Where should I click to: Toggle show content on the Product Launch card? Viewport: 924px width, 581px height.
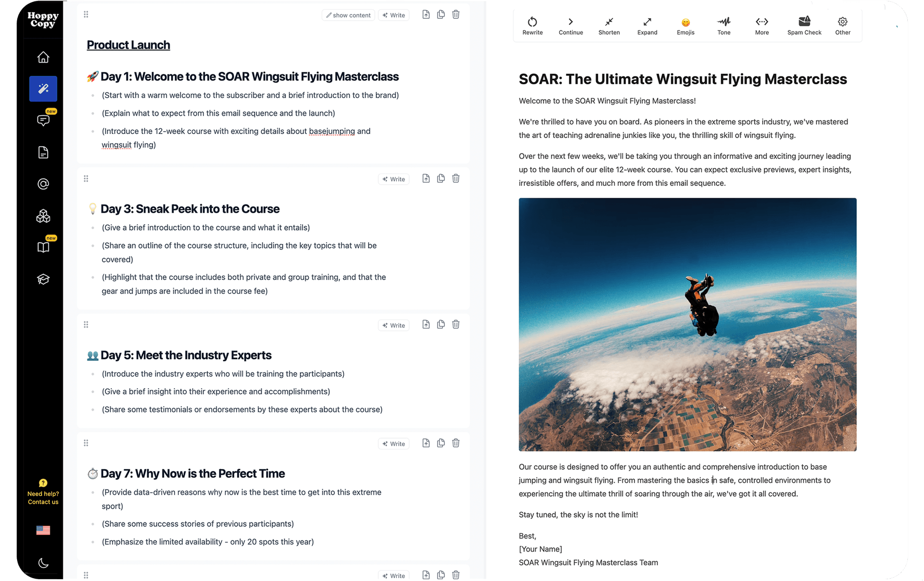[348, 15]
